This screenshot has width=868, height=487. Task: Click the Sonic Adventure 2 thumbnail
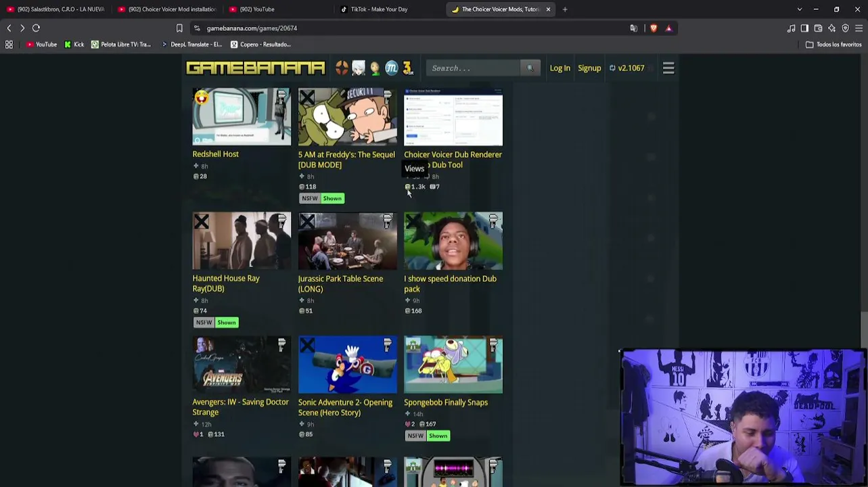[348, 365]
